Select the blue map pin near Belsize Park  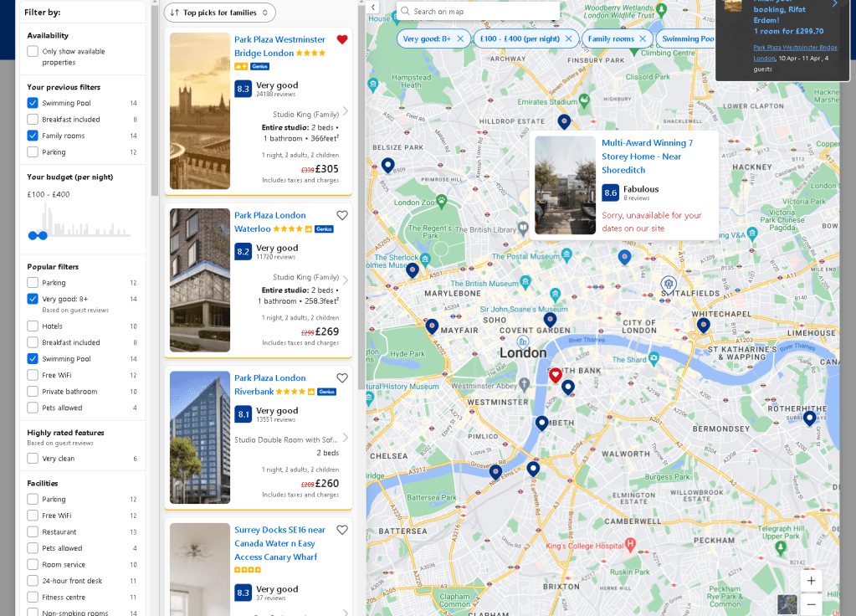click(x=387, y=165)
